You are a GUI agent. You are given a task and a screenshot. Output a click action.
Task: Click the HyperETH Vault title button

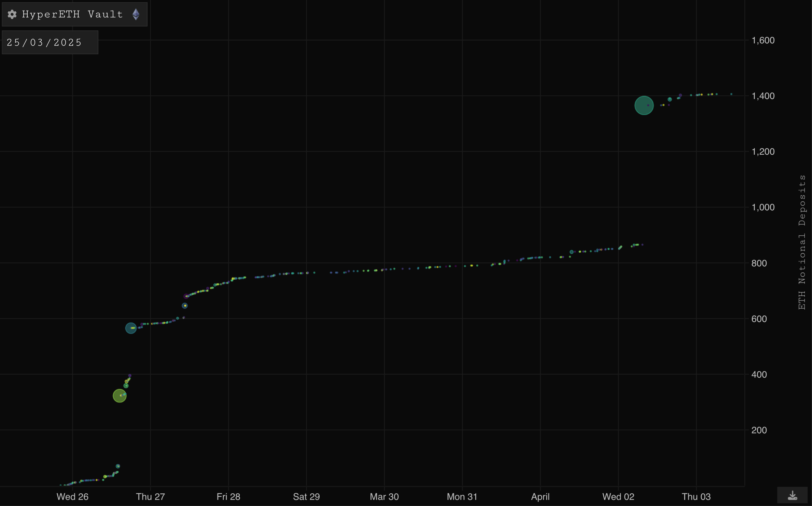[x=72, y=14]
